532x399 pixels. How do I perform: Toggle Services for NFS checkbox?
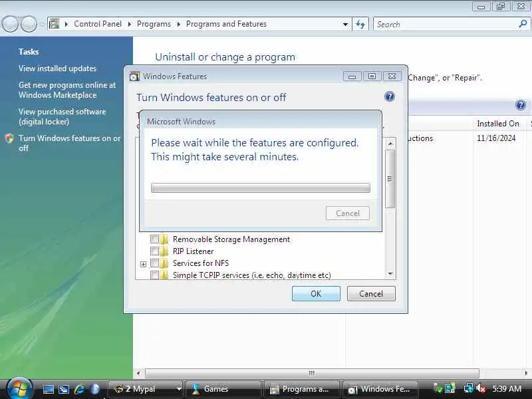[154, 263]
